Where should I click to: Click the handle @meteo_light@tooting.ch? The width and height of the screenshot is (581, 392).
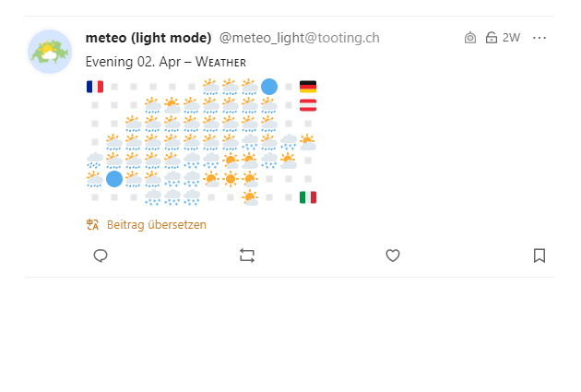click(299, 38)
